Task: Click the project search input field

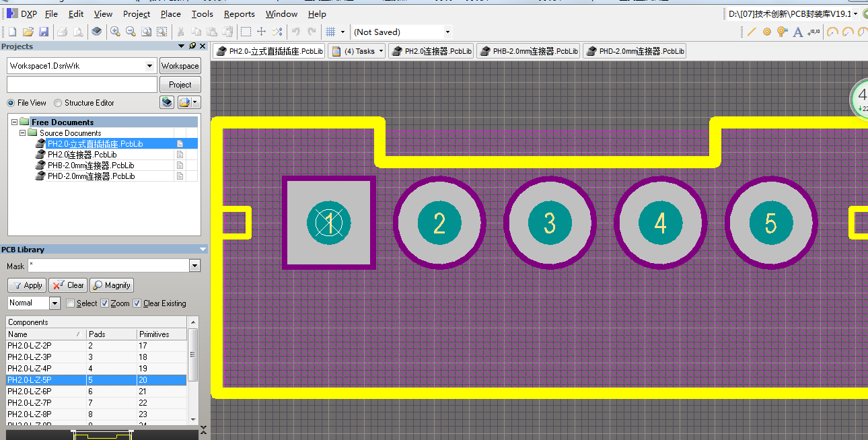Action: tap(82, 84)
